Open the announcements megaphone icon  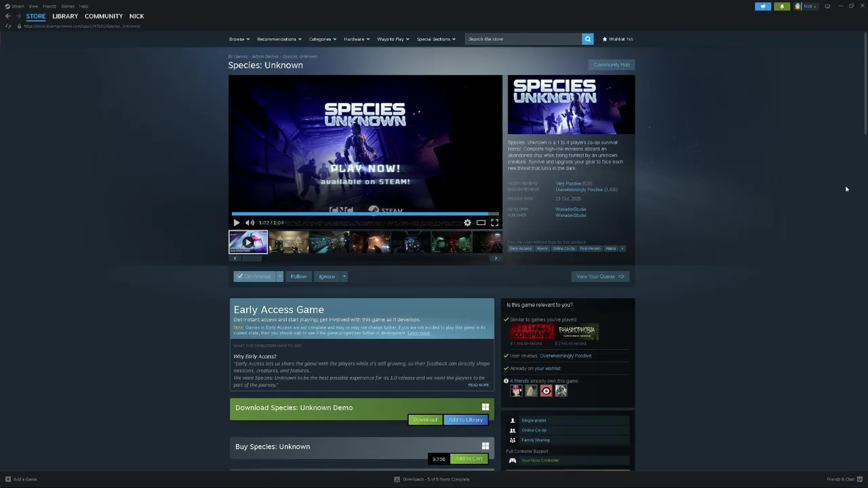(763, 6)
